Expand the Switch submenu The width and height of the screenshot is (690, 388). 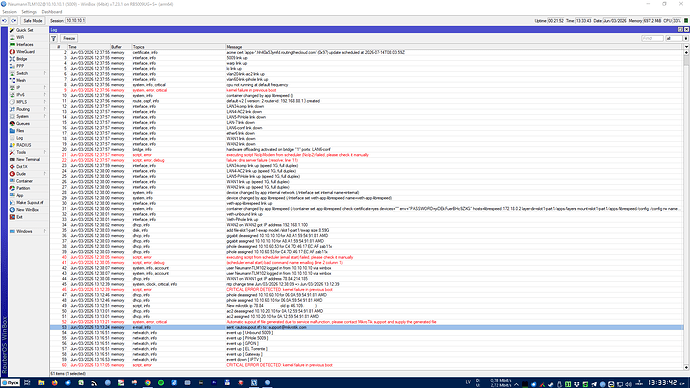coord(28,73)
